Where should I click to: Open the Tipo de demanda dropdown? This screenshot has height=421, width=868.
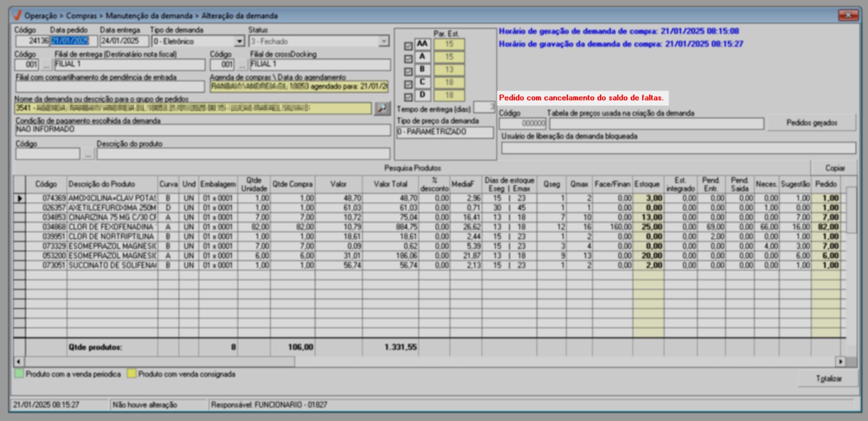[239, 41]
